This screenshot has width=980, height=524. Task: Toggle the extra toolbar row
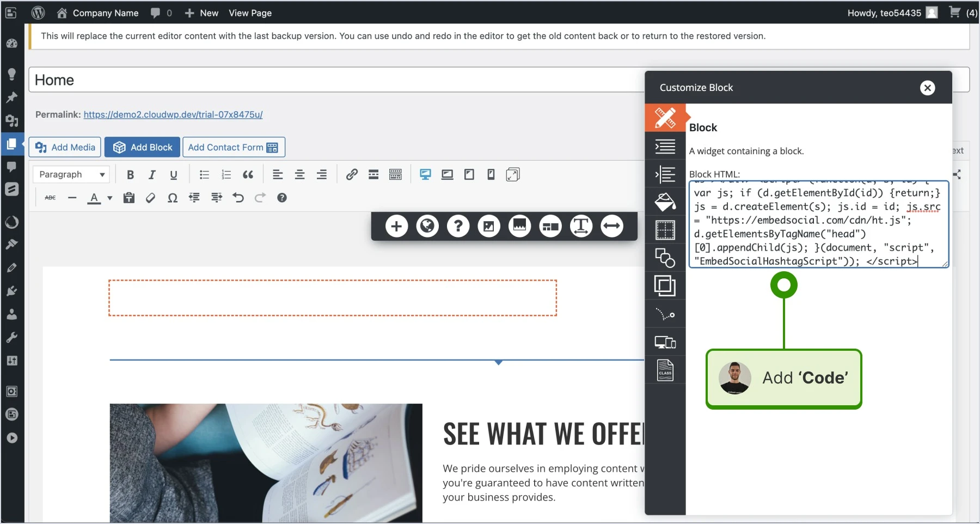[x=396, y=174]
